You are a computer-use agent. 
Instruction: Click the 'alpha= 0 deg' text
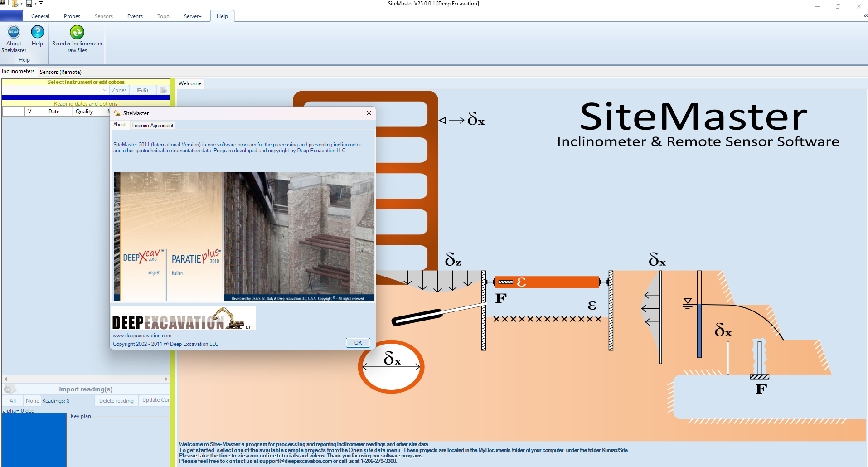point(19,411)
